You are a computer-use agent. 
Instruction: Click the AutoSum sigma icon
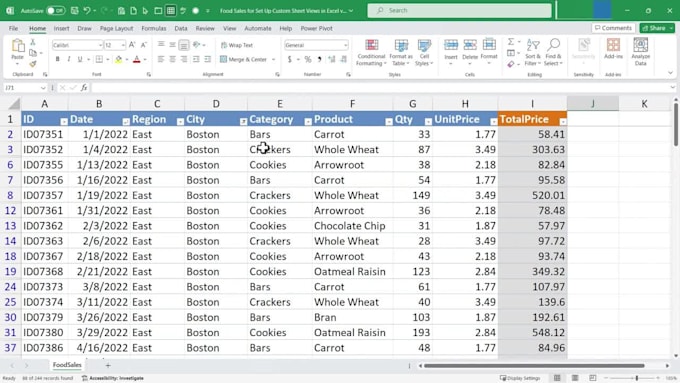pyautogui.click(x=511, y=42)
